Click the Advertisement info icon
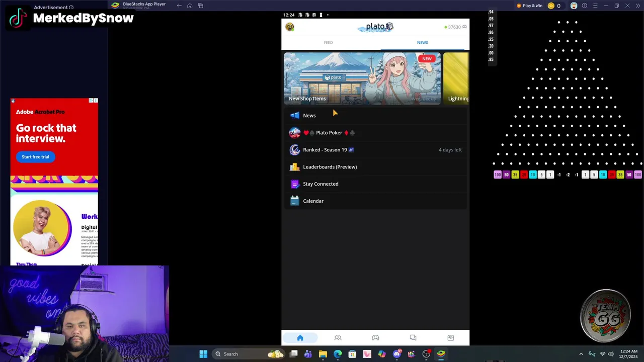 point(71,8)
